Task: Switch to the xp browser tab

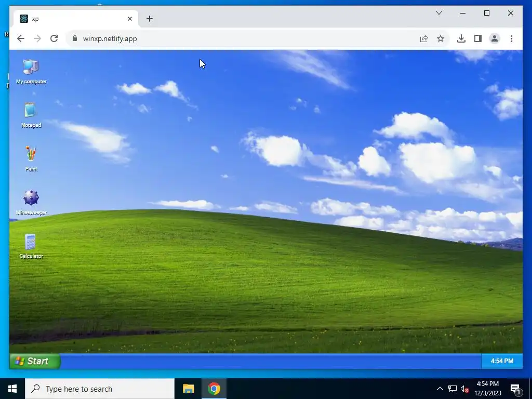Action: 76,19
